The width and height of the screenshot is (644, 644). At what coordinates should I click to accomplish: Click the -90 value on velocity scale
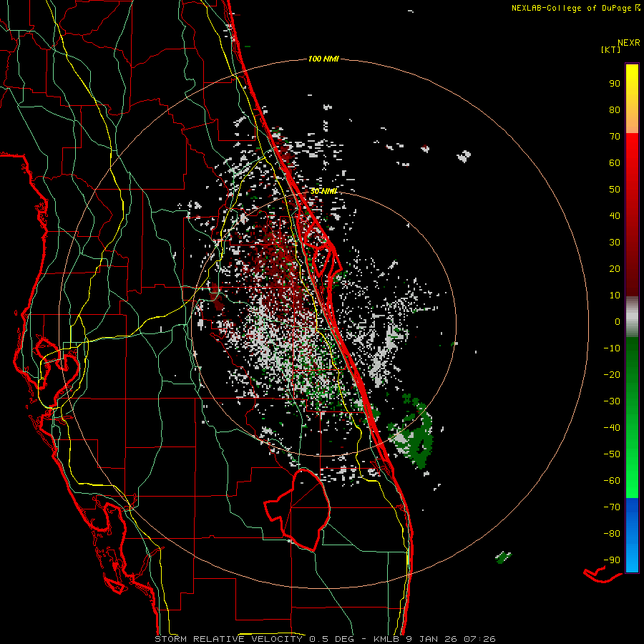612,560
